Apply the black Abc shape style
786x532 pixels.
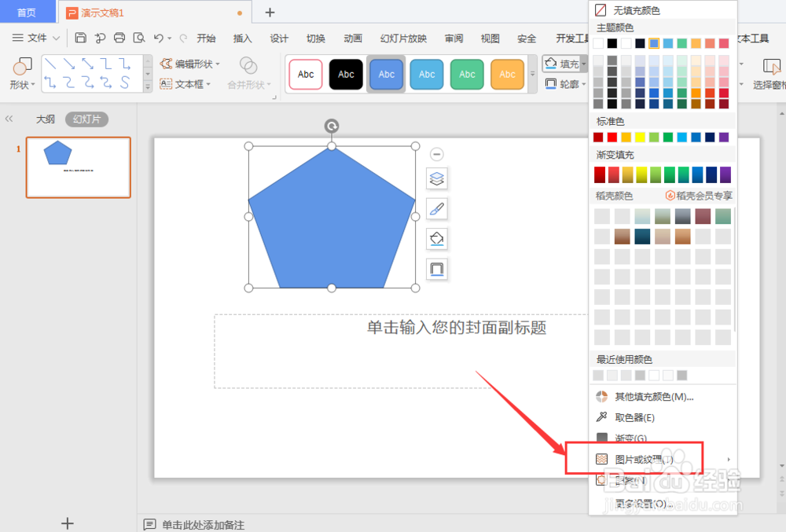pos(346,74)
